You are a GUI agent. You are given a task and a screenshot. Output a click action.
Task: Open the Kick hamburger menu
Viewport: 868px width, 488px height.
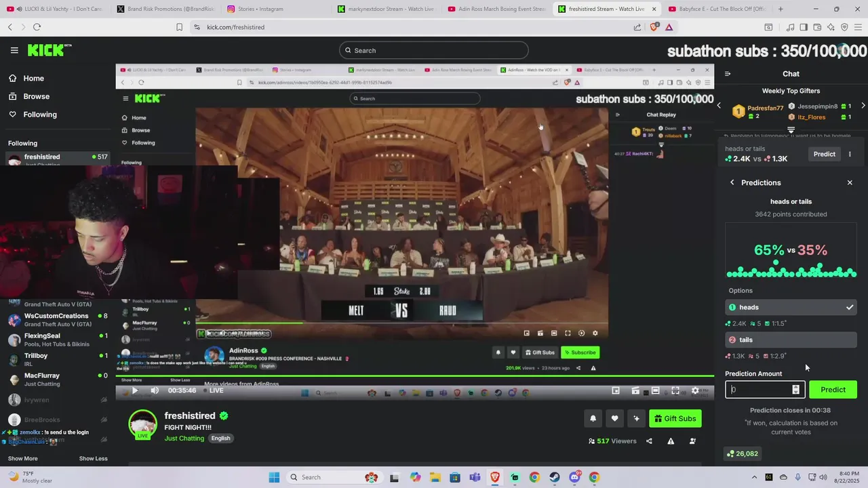tap(14, 50)
